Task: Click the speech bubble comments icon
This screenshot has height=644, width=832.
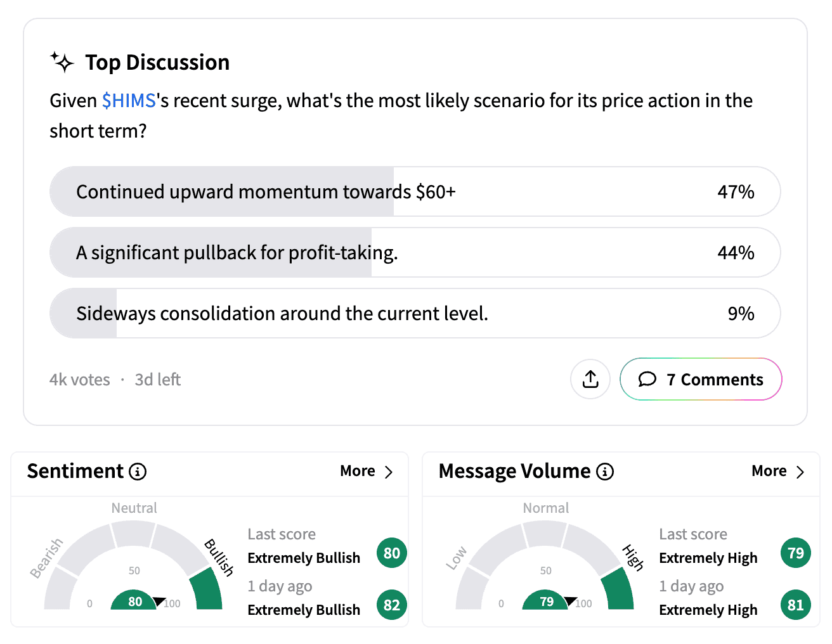Action: tap(647, 379)
